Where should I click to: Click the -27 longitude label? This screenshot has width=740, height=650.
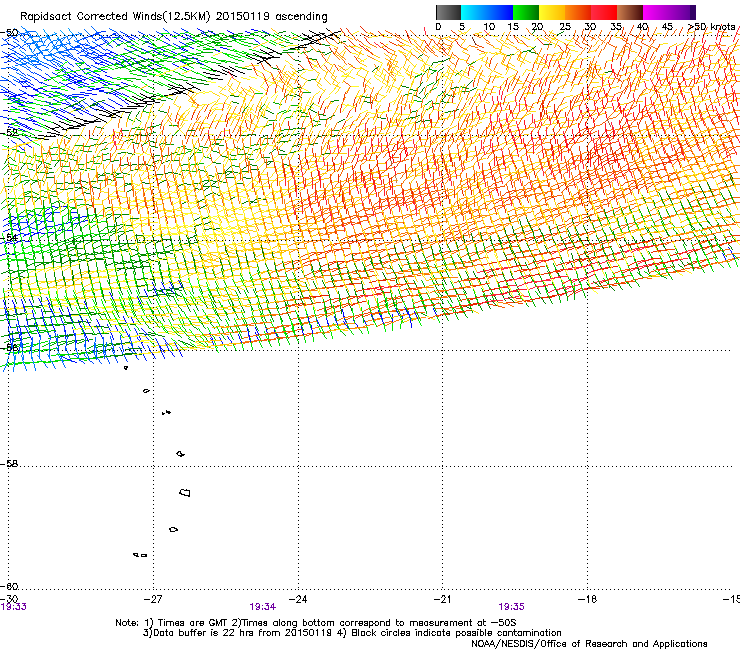pos(153,599)
